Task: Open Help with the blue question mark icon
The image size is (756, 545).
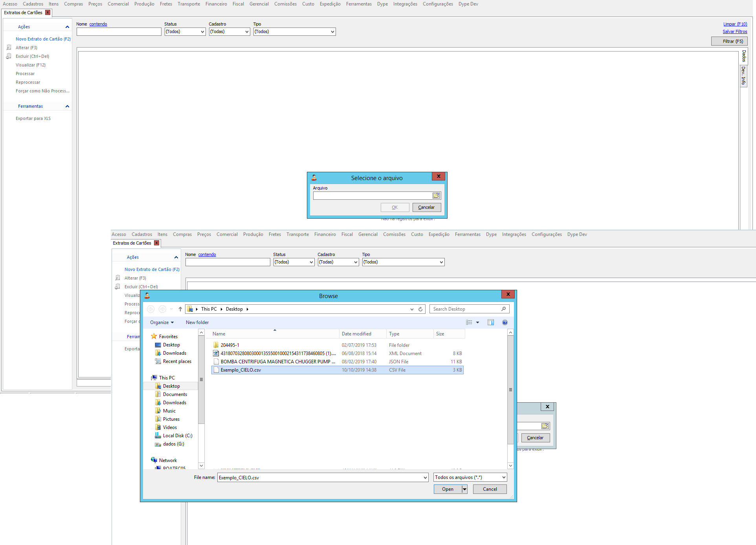Action: pyautogui.click(x=505, y=322)
